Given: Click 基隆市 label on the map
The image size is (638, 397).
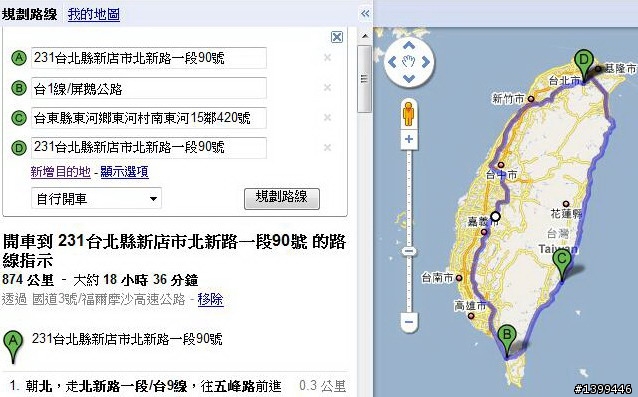Looking at the screenshot, I should [620, 68].
